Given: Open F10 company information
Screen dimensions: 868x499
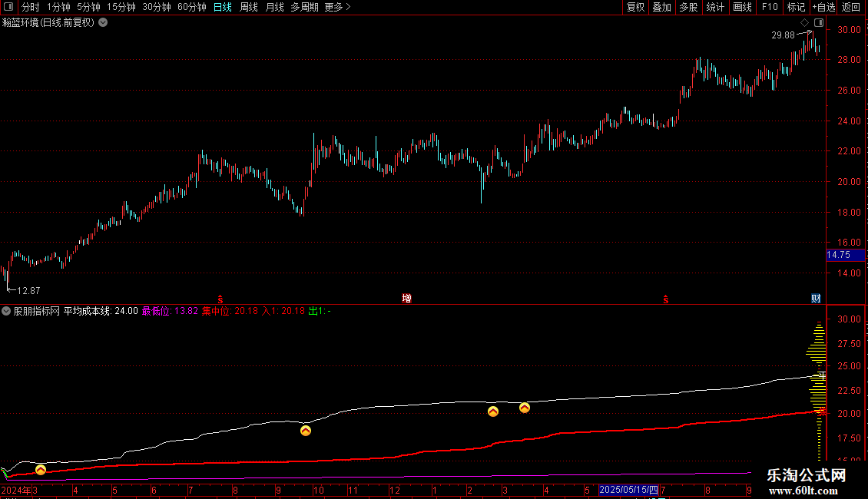Looking at the screenshot, I should pos(770,7).
